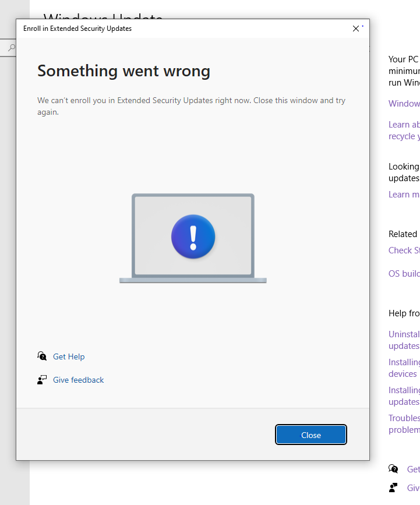Click the Get Help icon in Settings window
The width and height of the screenshot is (420, 505).
[393, 469]
